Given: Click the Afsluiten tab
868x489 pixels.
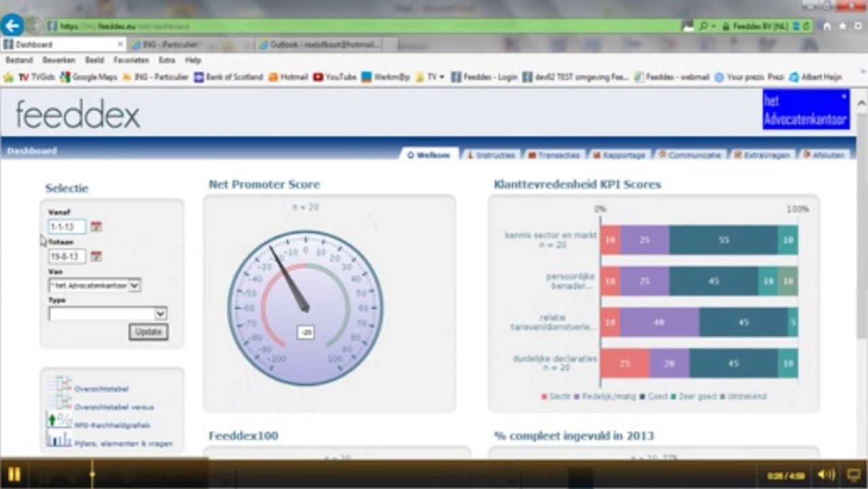Looking at the screenshot, I should (825, 155).
